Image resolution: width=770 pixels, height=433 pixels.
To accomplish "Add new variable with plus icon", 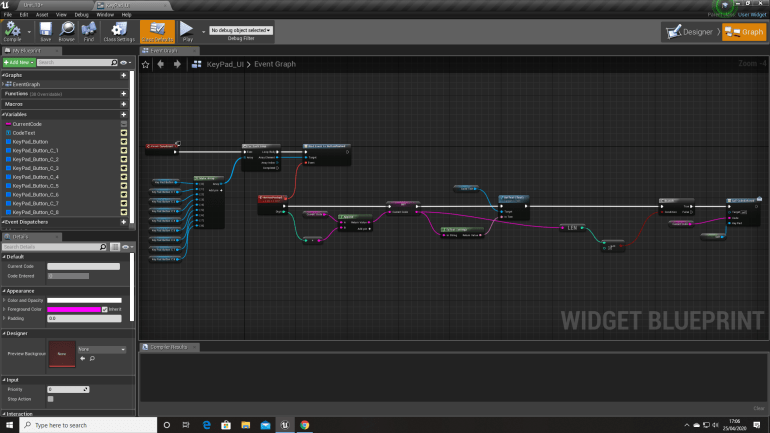I will pos(124,114).
